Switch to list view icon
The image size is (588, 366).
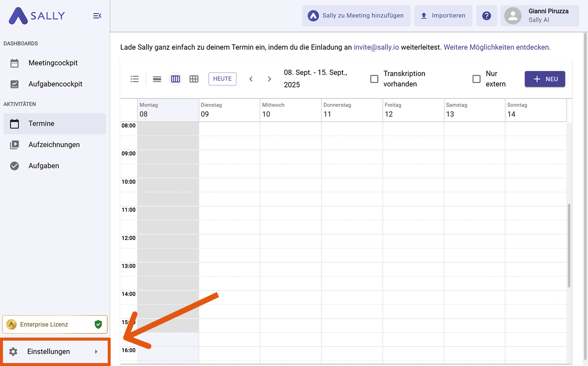(x=135, y=79)
